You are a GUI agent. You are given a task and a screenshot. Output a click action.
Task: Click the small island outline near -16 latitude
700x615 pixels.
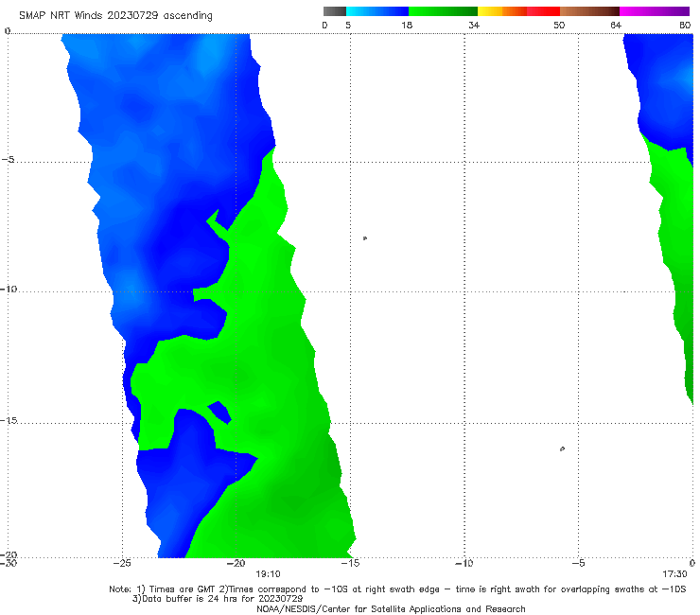562,448
